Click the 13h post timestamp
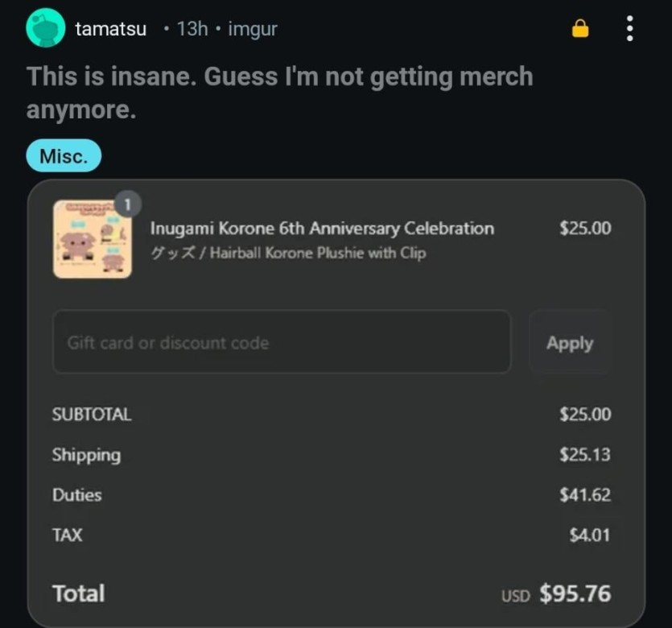 192,29
